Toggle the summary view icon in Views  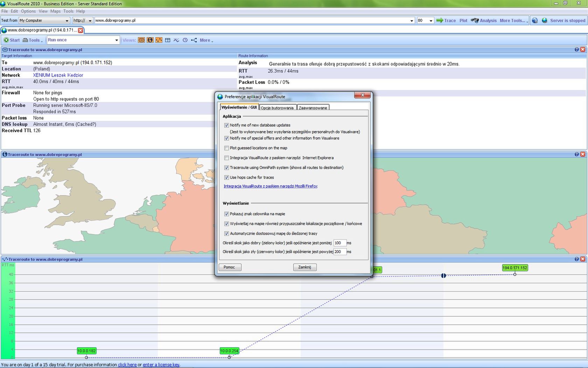point(141,40)
